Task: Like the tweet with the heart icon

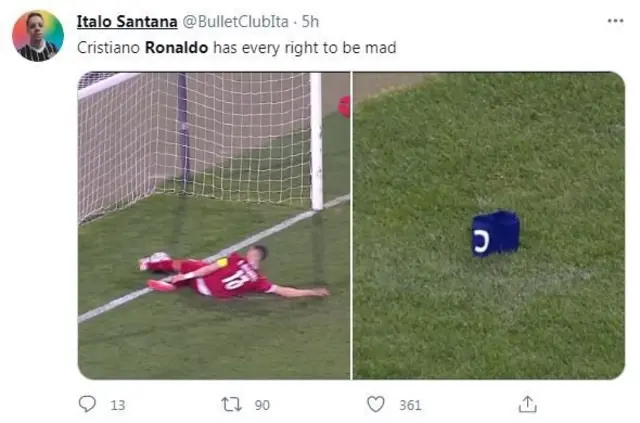Action: pos(376,404)
